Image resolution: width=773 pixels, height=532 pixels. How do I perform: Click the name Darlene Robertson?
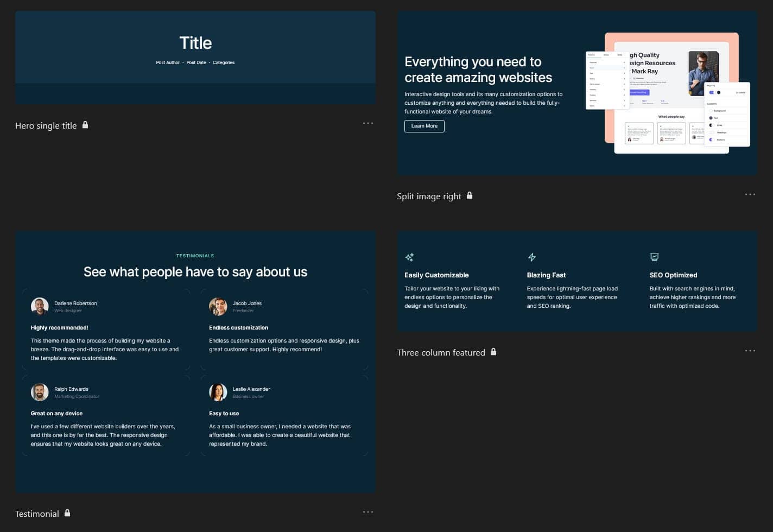pos(75,303)
